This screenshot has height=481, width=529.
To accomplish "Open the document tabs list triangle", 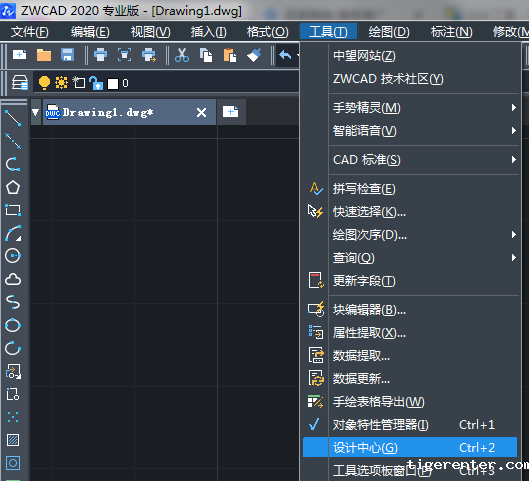I will (35, 112).
